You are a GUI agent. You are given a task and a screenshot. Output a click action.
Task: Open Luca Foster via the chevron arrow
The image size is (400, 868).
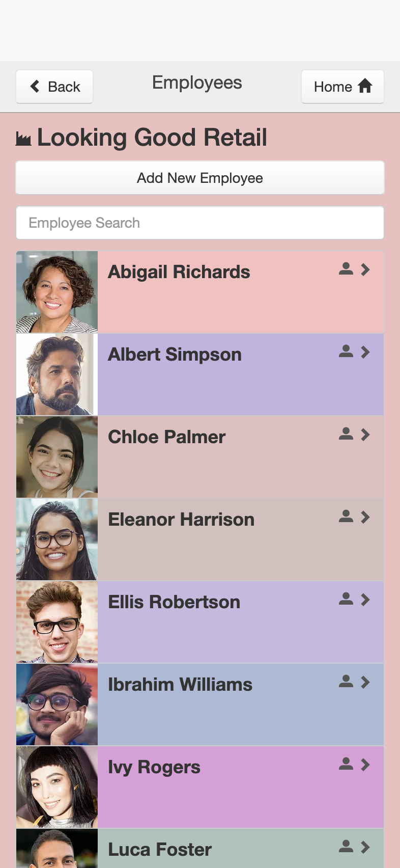[365, 847]
